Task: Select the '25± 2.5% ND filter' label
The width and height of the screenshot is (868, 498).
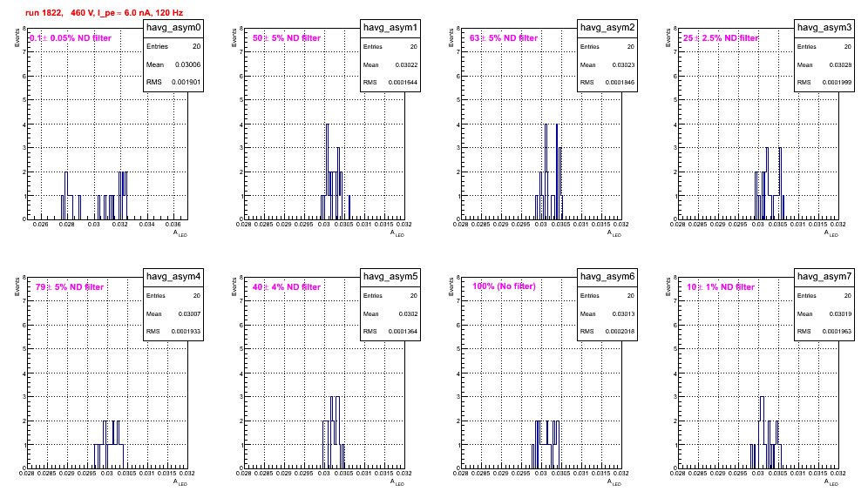Action: [721, 38]
